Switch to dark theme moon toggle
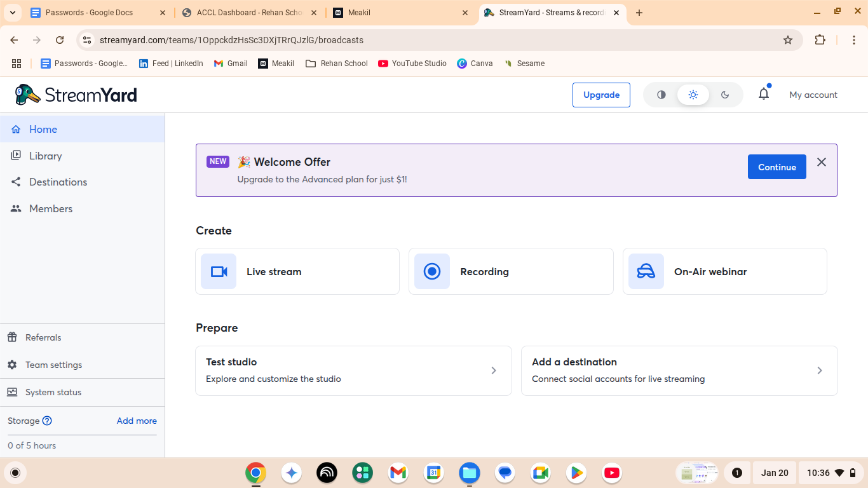 pos(725,95)
